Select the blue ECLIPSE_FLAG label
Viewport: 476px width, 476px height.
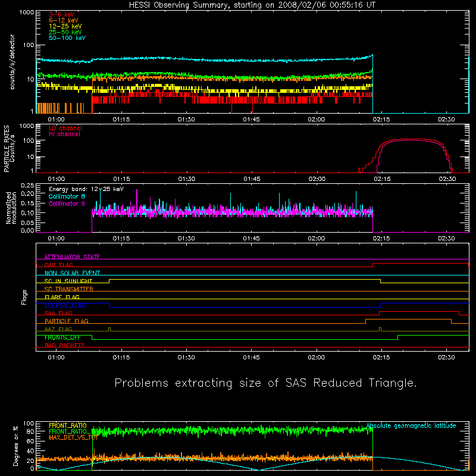[65, 305]
